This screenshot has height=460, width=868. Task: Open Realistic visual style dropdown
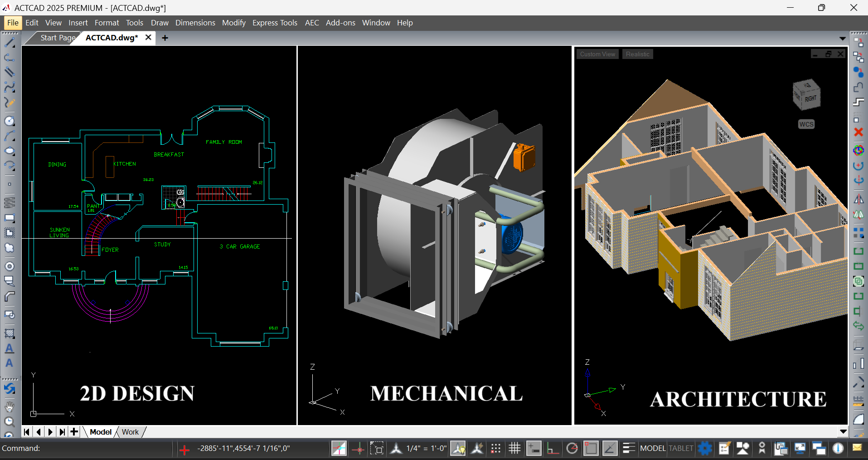[x=637, y=54]
